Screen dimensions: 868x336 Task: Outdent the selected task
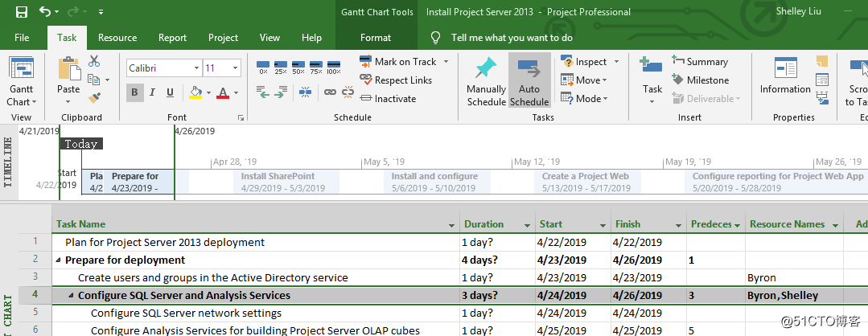point(264,92)
